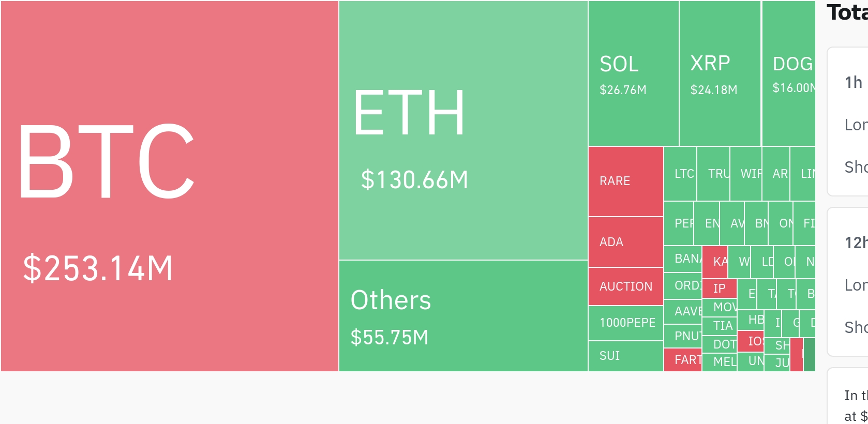Image resolution: width=868 pixels, height=424 pixels.
Task: Select the AAVE tile
Action: [682, 311]
